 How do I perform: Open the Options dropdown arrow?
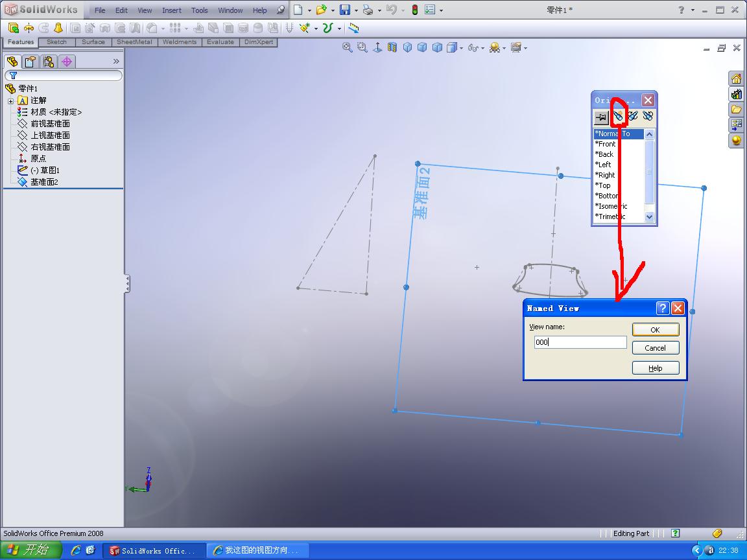[441, 10]
